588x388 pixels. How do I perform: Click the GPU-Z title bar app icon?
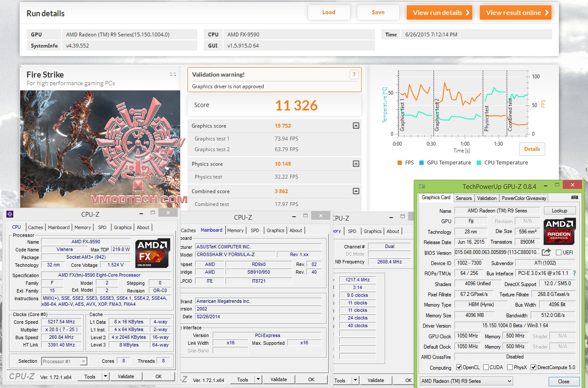pyautogui.click(x=422, y=186)
